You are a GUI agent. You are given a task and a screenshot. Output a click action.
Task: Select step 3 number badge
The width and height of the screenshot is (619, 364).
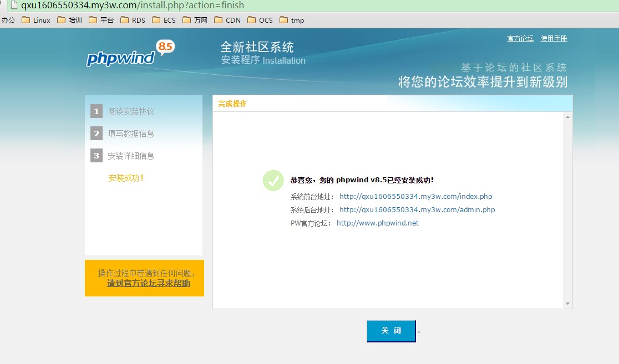97,155
